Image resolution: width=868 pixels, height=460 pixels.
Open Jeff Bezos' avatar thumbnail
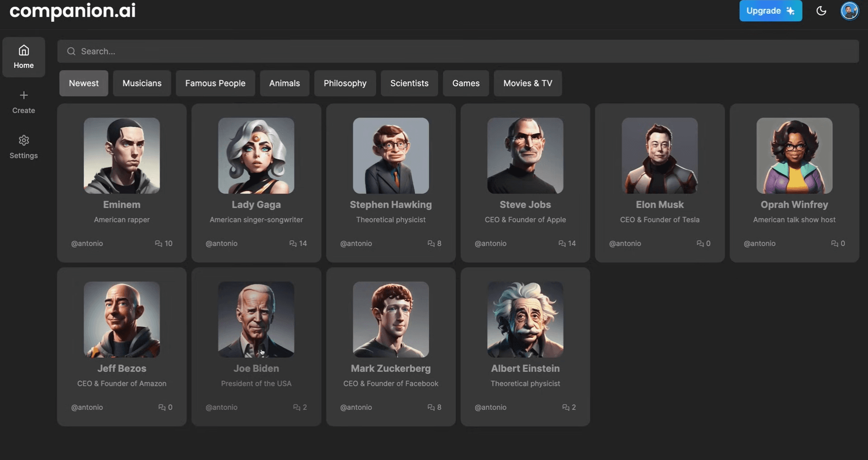click(x=122, y=319)
